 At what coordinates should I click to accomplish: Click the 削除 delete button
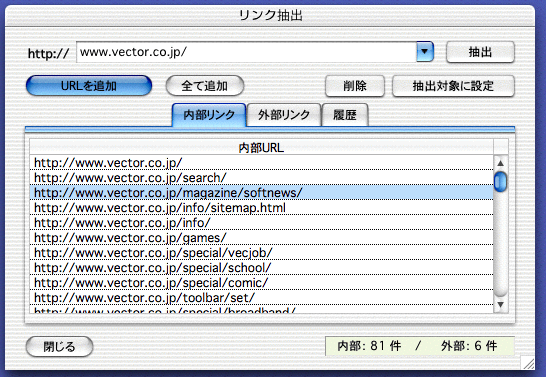click(355, 86)
